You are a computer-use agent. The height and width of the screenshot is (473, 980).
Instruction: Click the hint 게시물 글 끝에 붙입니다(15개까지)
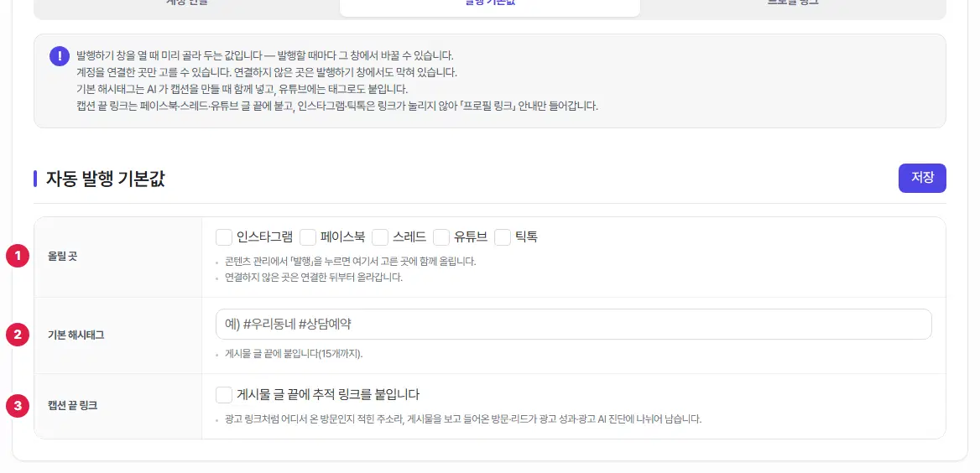point(294,354)
